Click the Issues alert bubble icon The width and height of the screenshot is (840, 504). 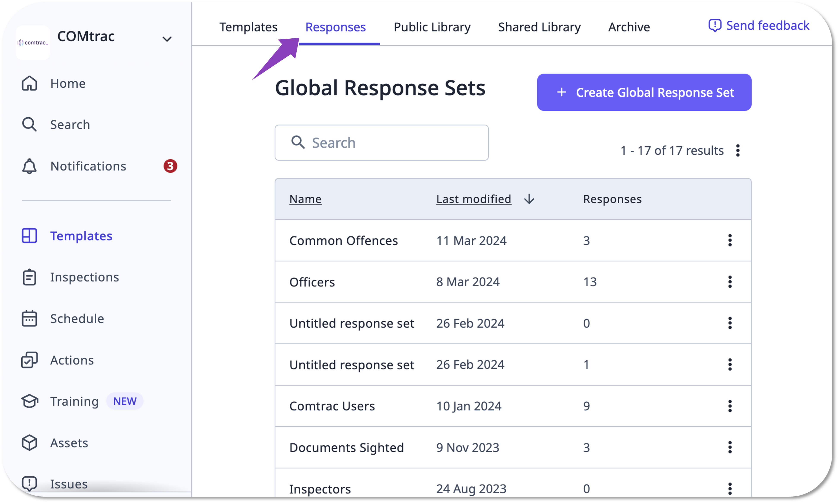tap(29, 483)
